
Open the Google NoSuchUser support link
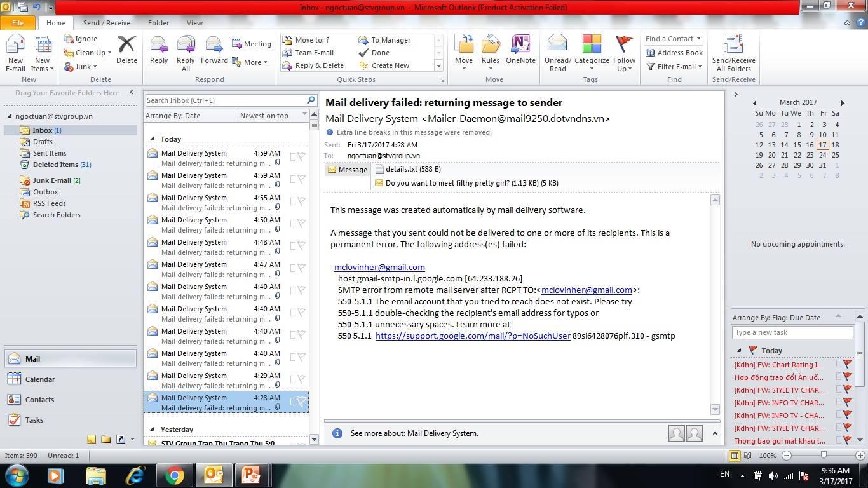(473, 336)
